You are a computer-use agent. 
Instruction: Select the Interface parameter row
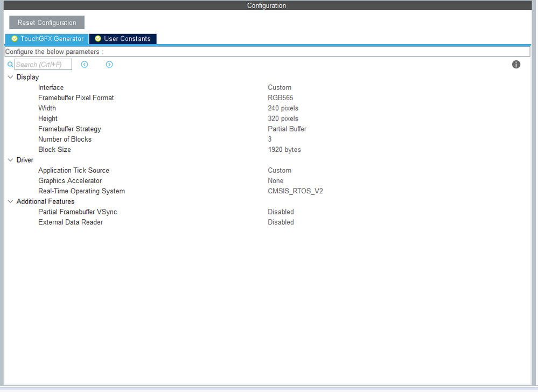point(51,87)
